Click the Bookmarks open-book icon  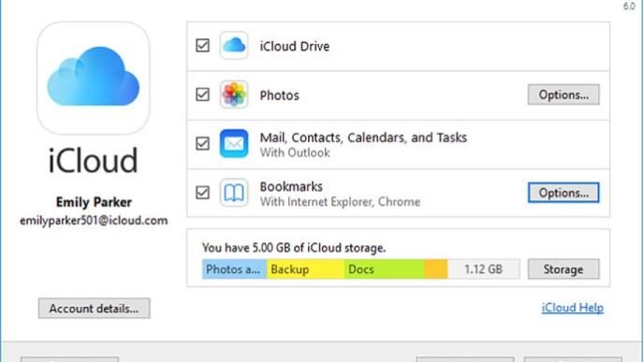[x=234, y=193]
